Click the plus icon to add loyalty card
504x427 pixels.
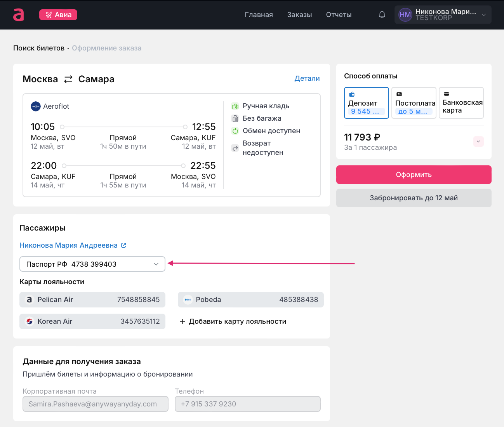[x=182, y=321]
